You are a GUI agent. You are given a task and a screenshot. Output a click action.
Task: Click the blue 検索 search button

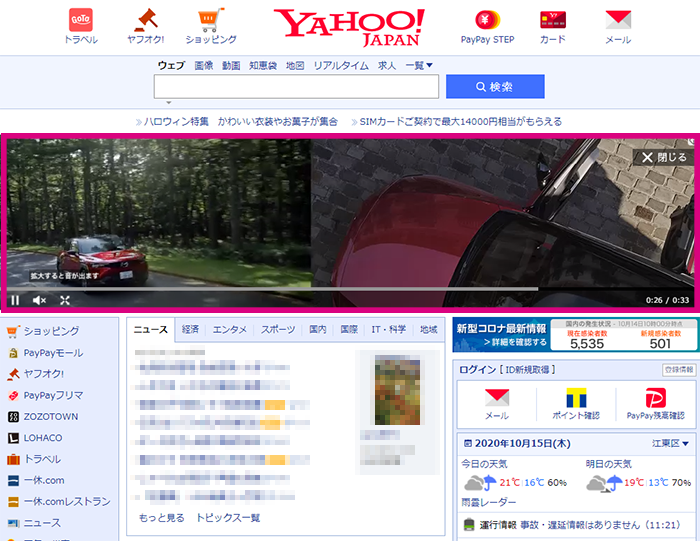tap(495, 87)
